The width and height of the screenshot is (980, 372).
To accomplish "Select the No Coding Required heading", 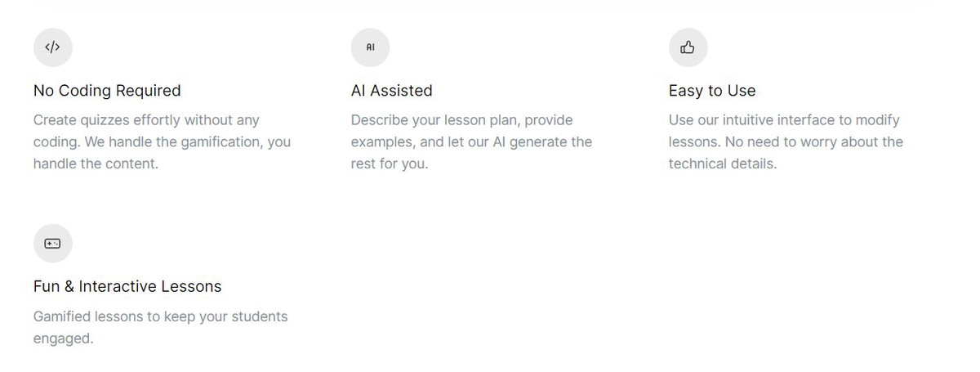I will 107,91.
